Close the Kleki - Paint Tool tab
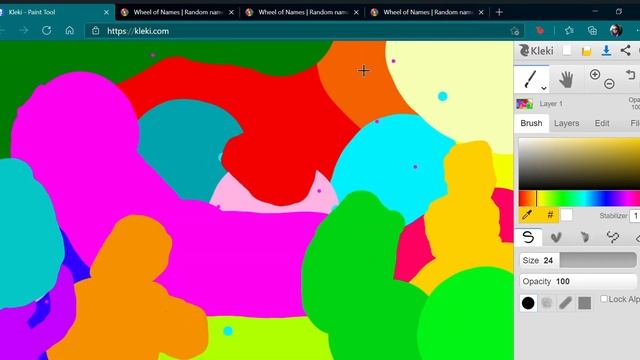640x360 pixels. point(106,12)
